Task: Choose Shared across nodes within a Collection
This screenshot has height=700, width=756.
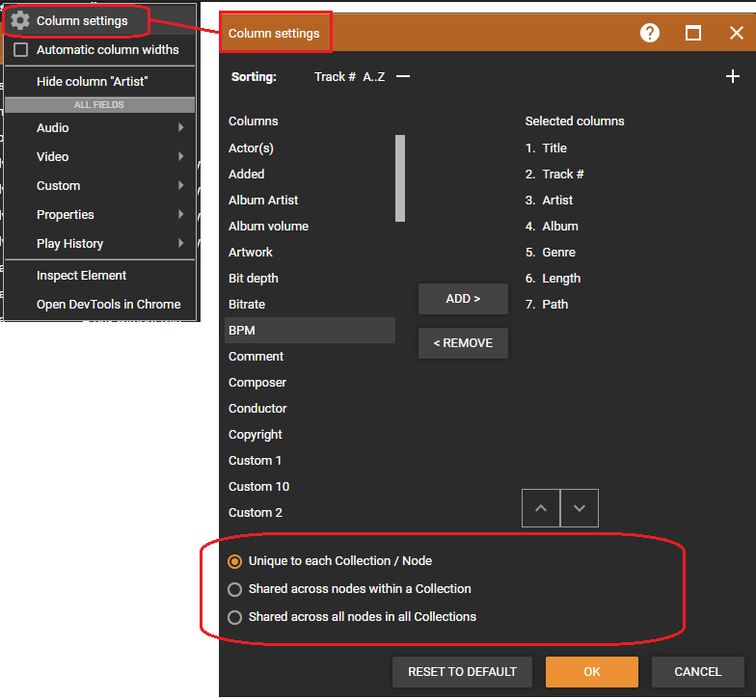Action: tap(234, 589)
